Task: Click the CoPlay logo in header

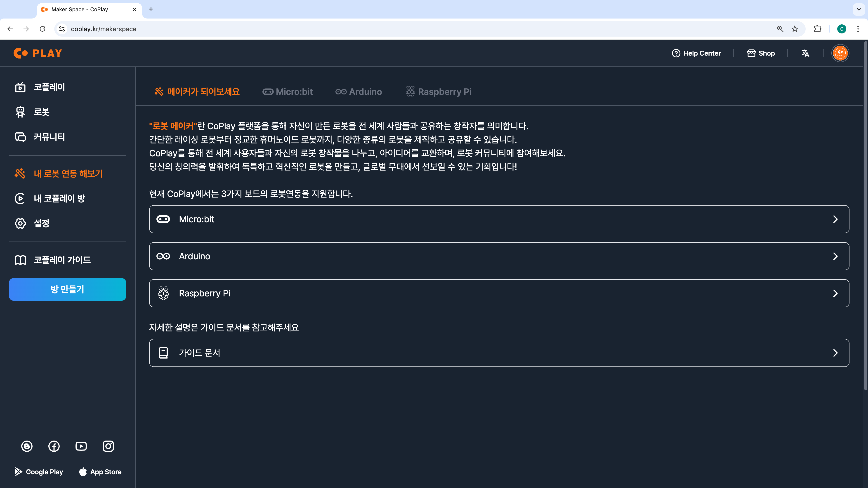Action: point(38,53)
